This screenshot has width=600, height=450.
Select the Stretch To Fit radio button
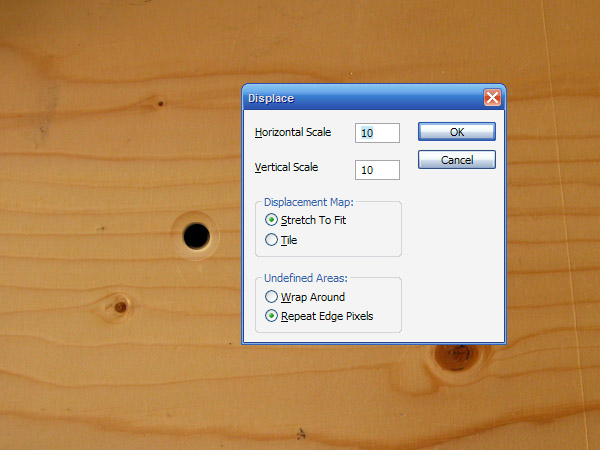[x=271, y=220]
